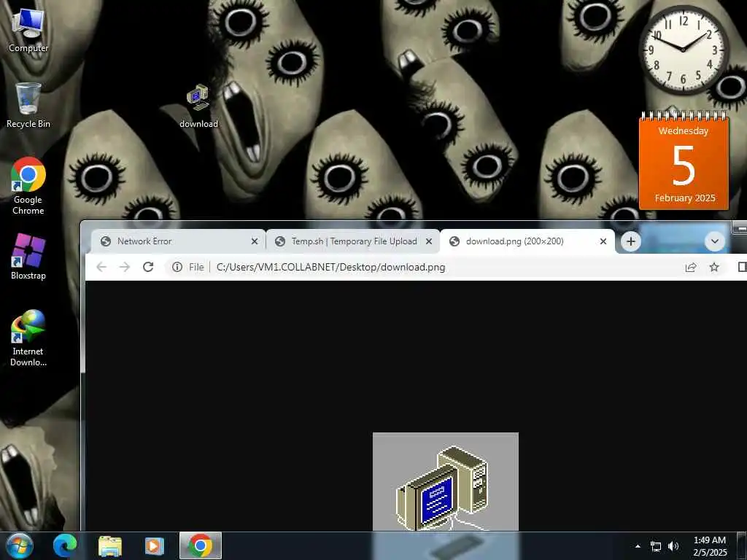This screenshot has height=560, width=747.
Task: Click the taskbar clock showing 1:49 AM
Action: tap(710, 546)
